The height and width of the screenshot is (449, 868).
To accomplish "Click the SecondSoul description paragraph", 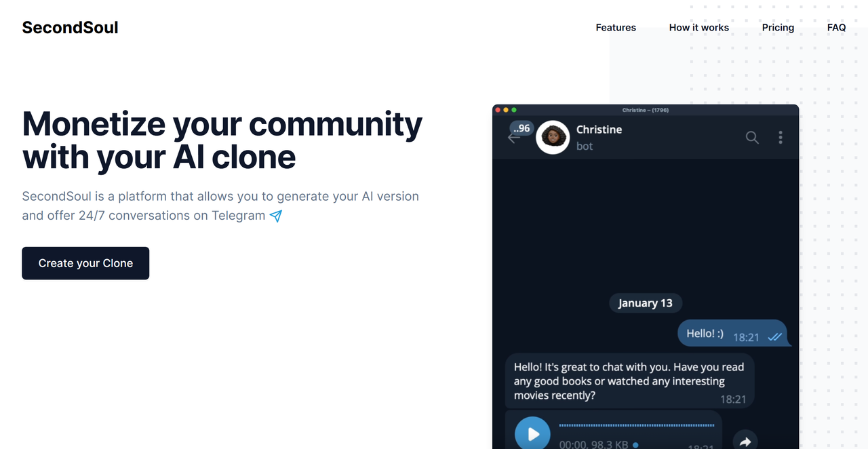I will [220, 206].
